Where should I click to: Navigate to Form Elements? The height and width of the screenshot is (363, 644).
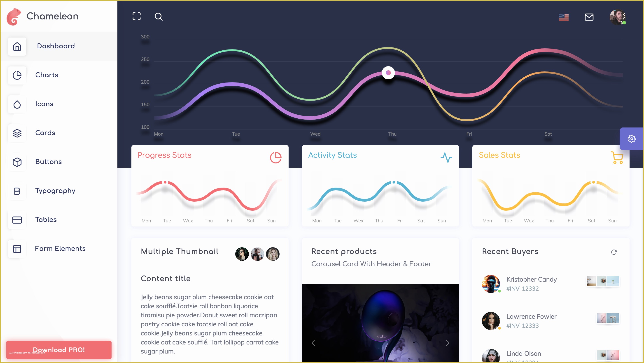[x=60, y=248]
